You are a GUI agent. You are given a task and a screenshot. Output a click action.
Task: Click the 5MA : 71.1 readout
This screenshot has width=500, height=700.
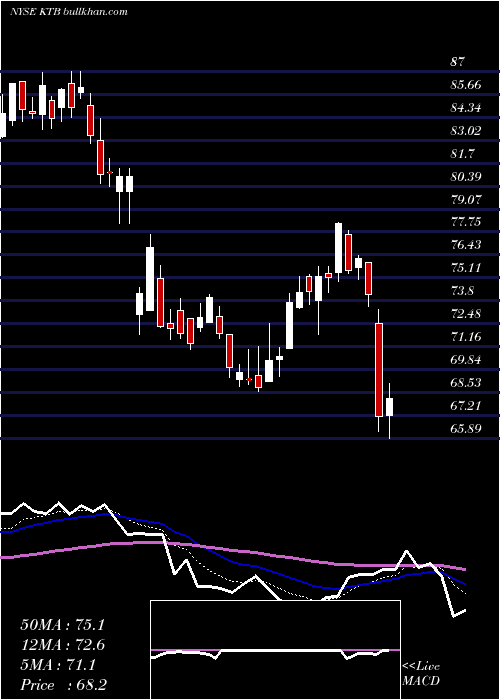point(58,665)
